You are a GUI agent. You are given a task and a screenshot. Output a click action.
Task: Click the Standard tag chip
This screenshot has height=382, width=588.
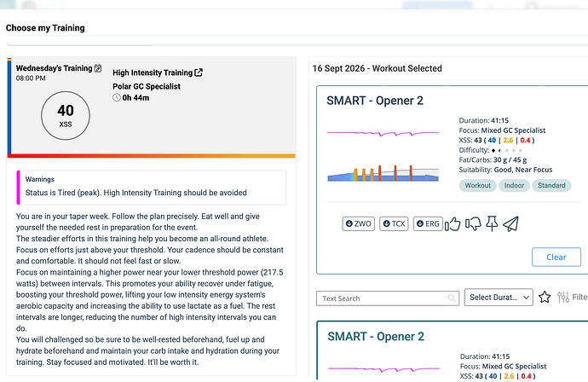[551, 185]
